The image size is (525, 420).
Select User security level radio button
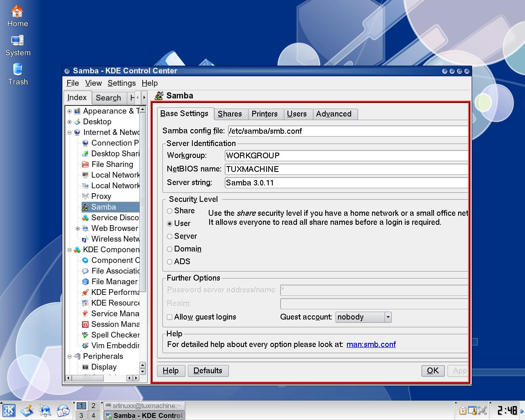point(169,224)
